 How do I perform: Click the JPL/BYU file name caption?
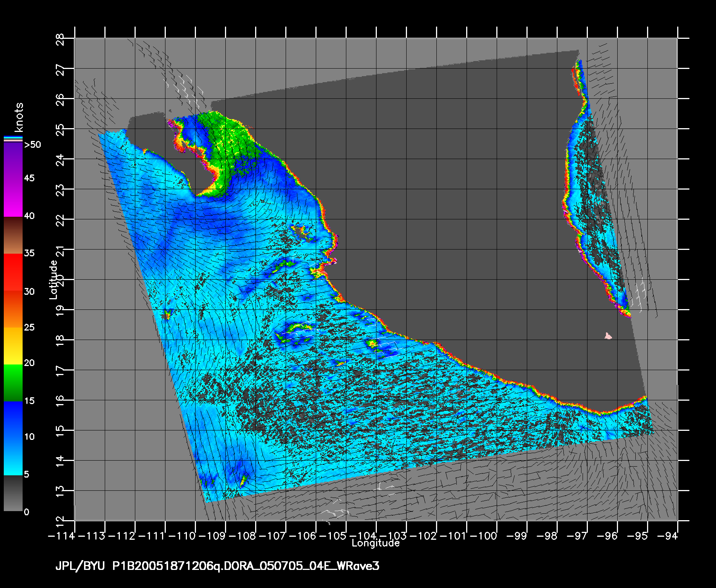[x=217, y=566]
